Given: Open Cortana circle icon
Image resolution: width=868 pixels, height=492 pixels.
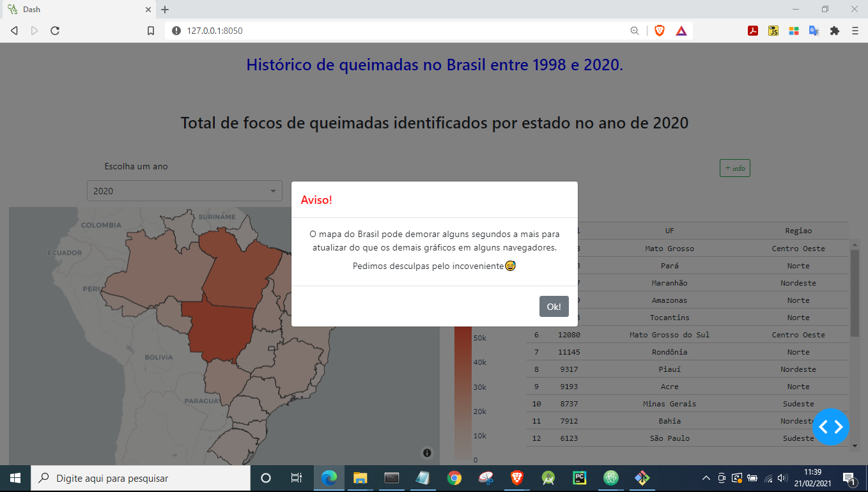Looking at the screenshot, I should coord(266,478).
